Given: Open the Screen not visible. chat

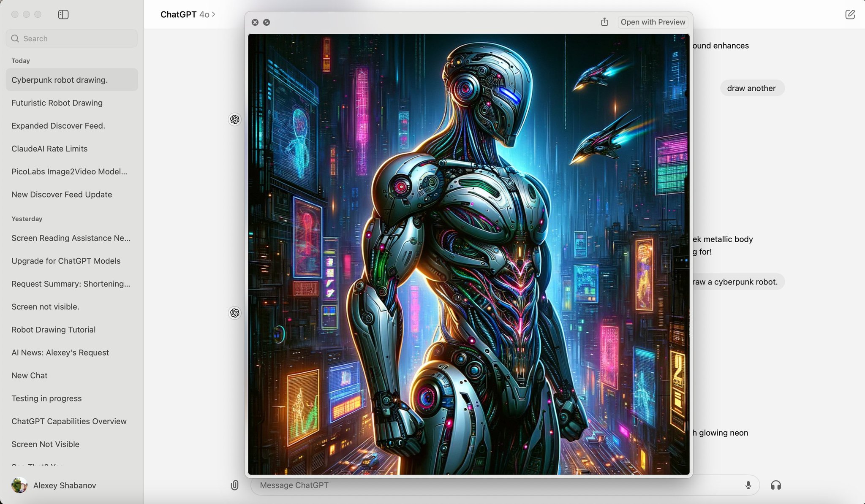Looking at the screenshot, I should [x=72, y=307].
